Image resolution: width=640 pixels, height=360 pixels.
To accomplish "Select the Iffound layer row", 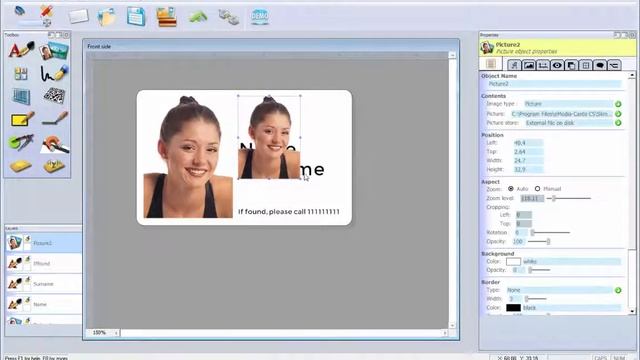I will click(44, 263).
